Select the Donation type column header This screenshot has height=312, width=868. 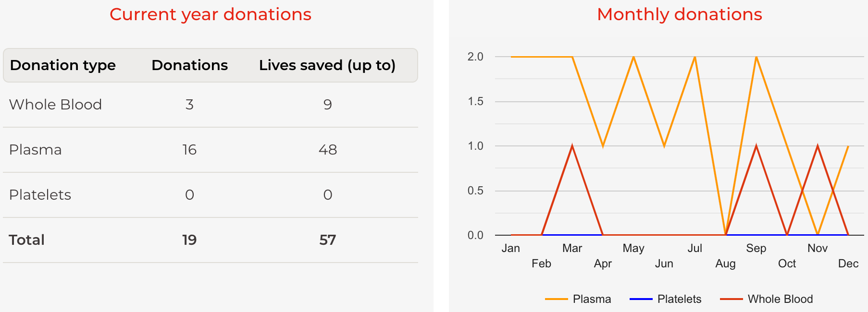tap(63, 65)
